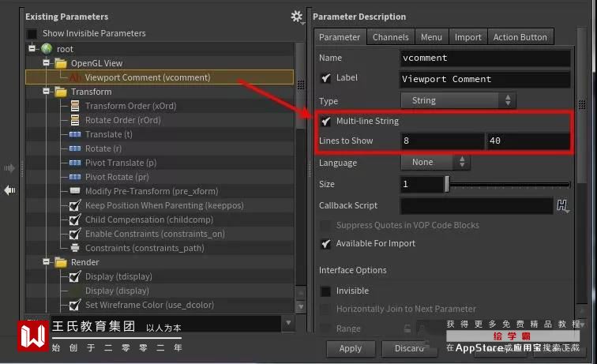The width and height of the screenshot is (597, 364).
Task: Click the Transform Order menu-type icon
Action: pos(75,106)
